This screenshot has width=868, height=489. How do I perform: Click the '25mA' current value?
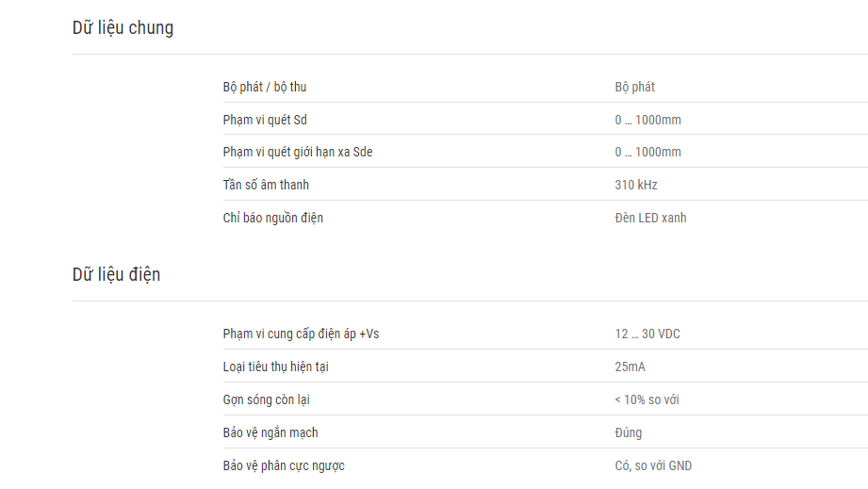click(x=630, y=367)
